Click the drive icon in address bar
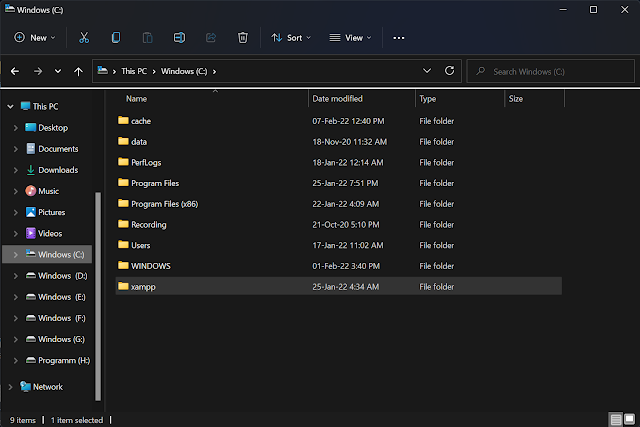 pyautogui.click(x=102, y=71)
